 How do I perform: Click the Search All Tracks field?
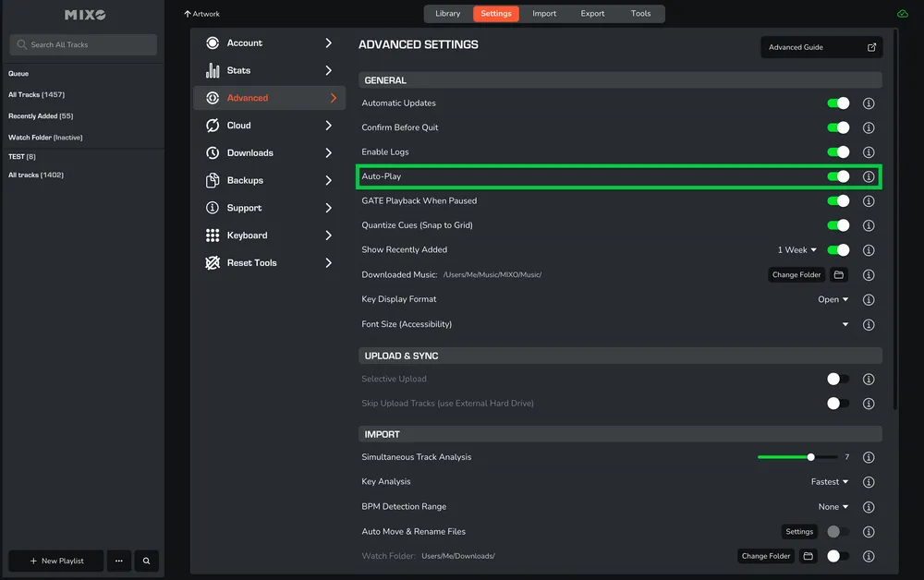[x=83, y=44]
